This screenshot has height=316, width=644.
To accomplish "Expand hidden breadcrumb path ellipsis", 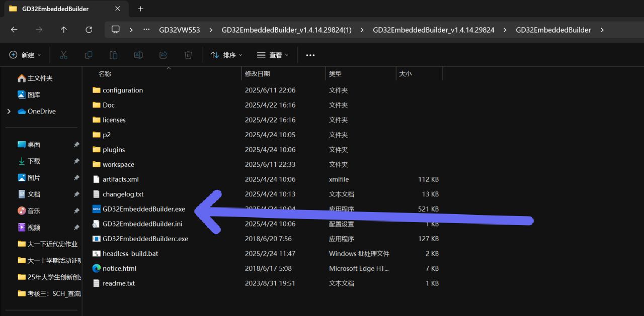I will pyautogui.click(x=146, y=30).
